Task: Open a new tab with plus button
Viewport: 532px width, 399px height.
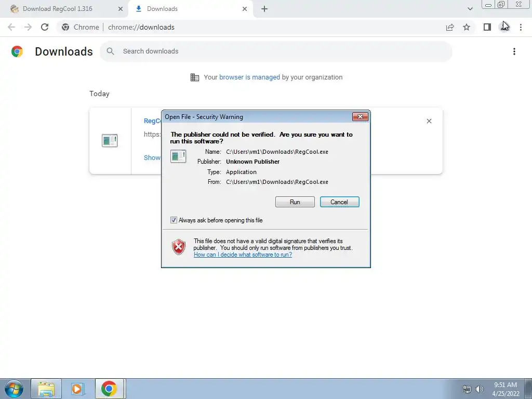Action: [264, 9]
